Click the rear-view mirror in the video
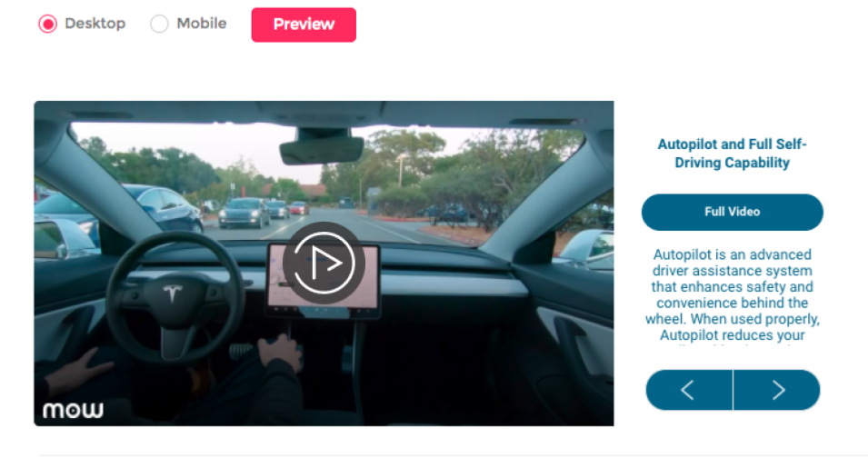 point(322,149)
